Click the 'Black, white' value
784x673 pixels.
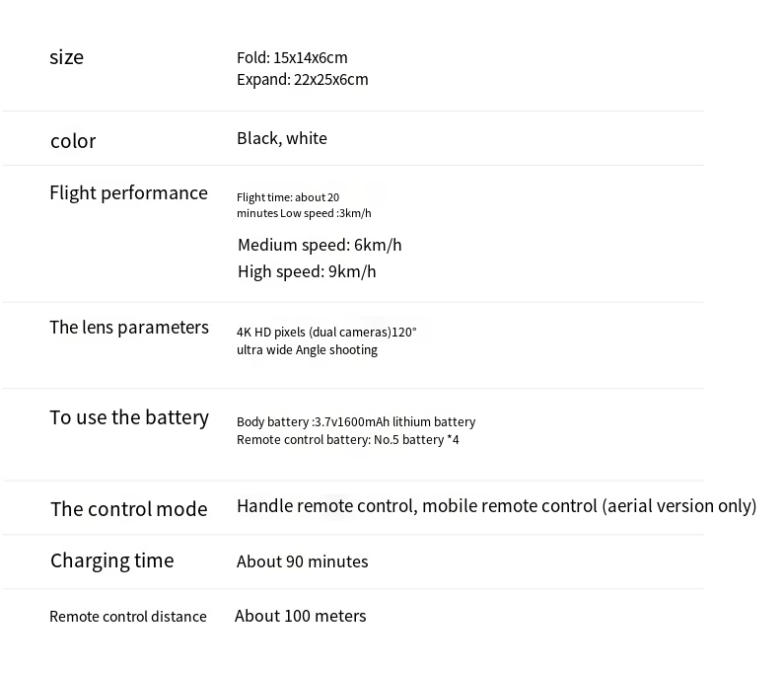pyautogui.click(x=281, y=138)
